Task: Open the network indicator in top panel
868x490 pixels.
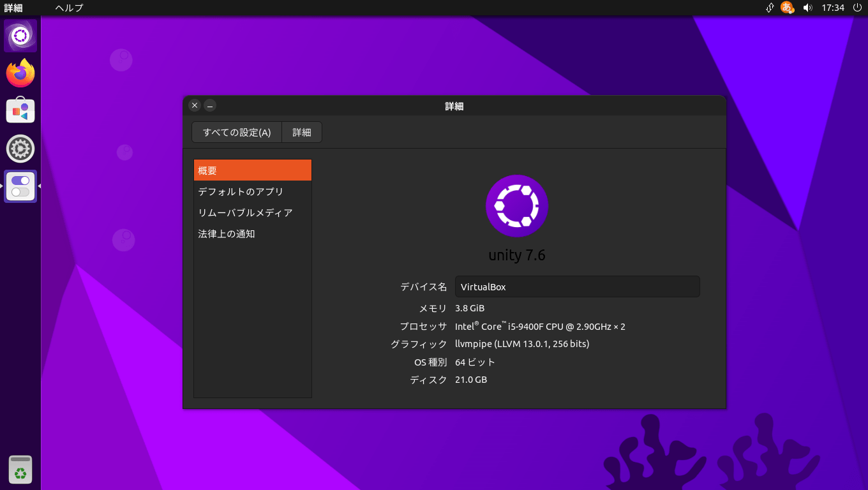Action: [770, 8]
